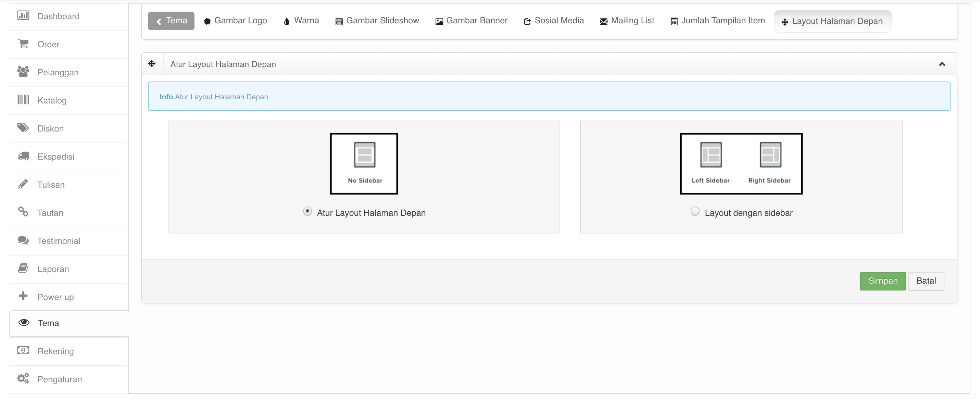This screenshot has width=980, height=411.
Task: Switch to the Warna tab
Action: (x=301, y=21)
